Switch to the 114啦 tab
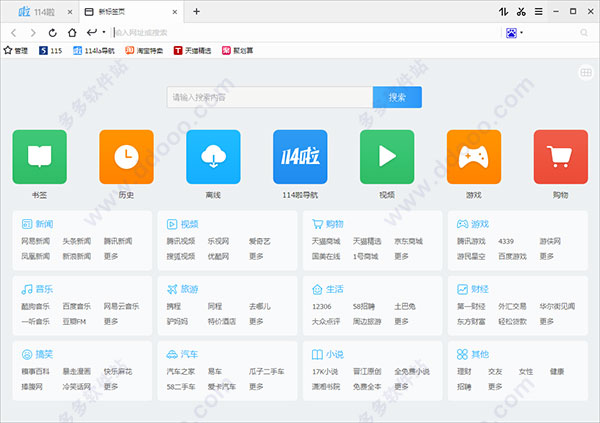The height and width of the screenshot is (423, 600). tap(38, 12)
